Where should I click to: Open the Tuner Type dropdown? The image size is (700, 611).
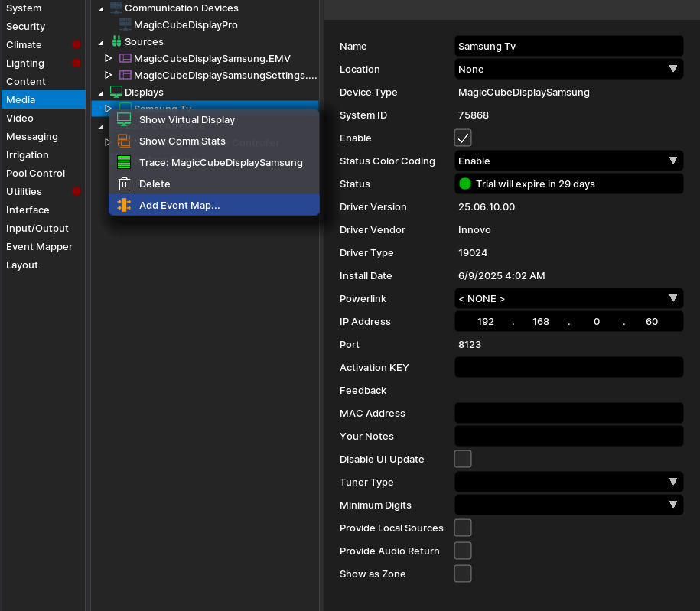point(568,482)
